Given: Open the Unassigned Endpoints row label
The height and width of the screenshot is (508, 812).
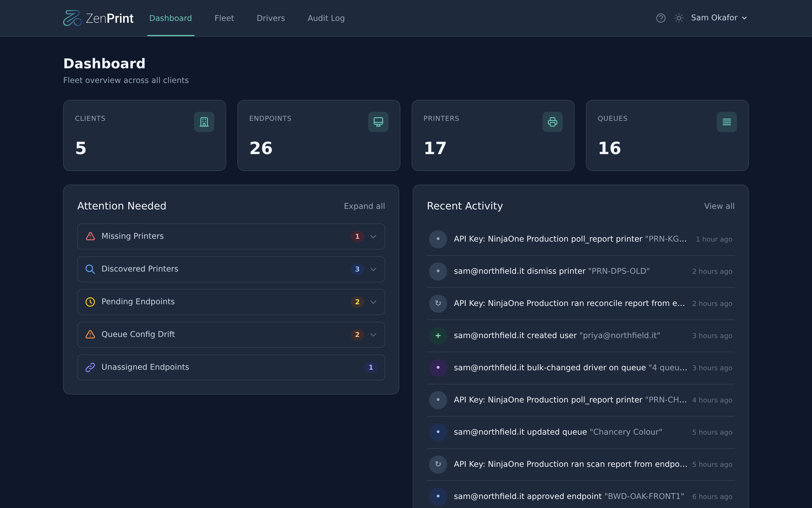Looking at the screenshot, I should [145, 367].
